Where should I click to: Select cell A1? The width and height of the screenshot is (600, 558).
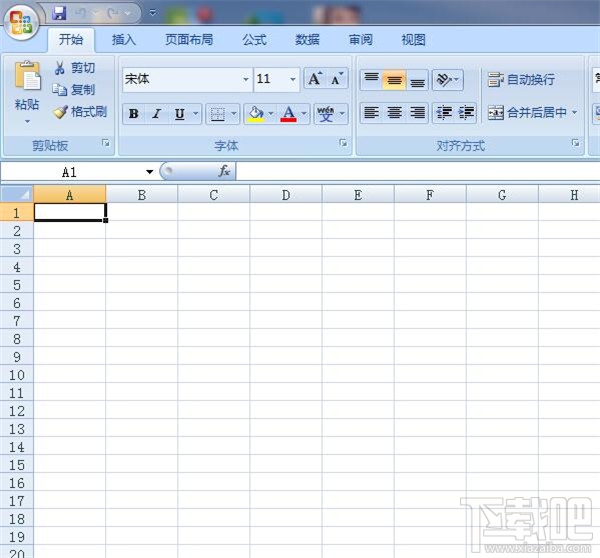(x=70, y=212)
